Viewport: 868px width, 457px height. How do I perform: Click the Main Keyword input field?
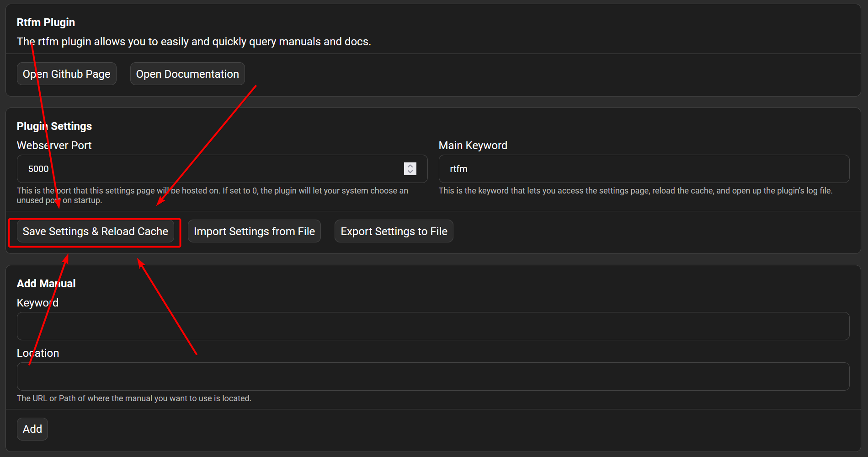coord(644,169)
